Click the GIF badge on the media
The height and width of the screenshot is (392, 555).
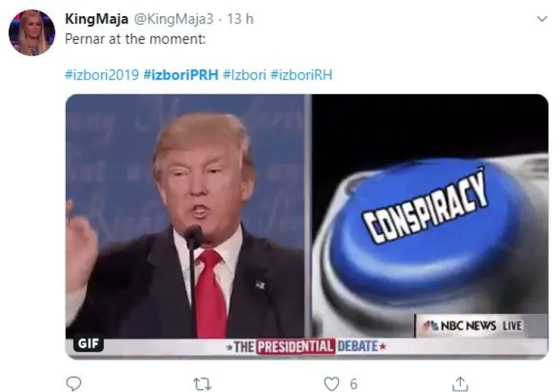click(88, 343)
